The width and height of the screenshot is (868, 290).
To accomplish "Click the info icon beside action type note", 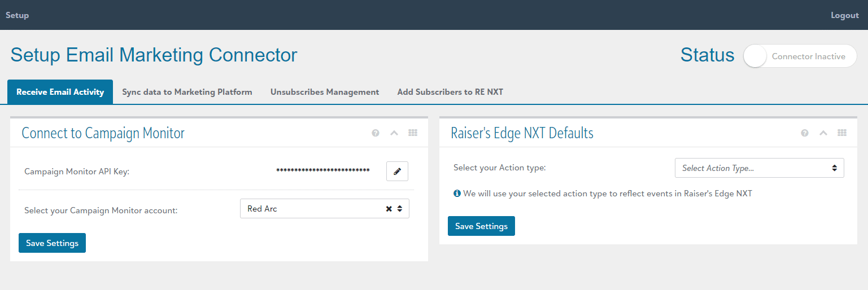I will coord(457,194).
